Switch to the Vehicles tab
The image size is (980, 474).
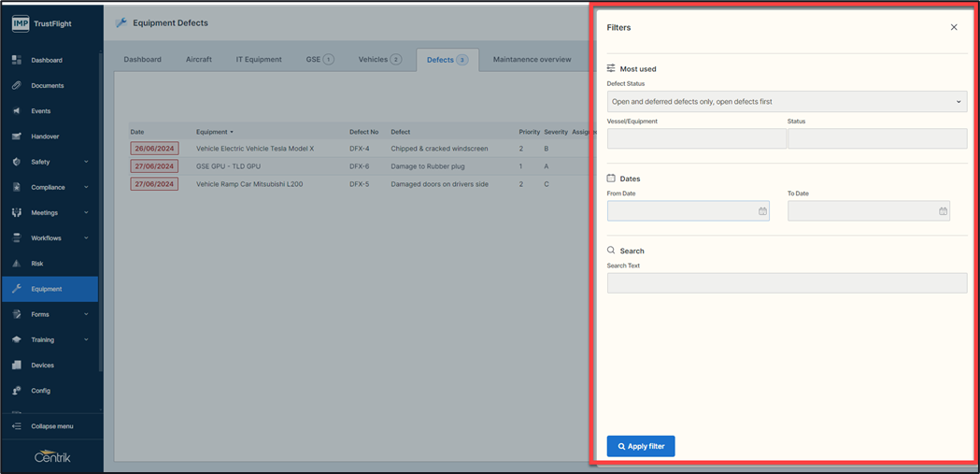click(379, 60)
